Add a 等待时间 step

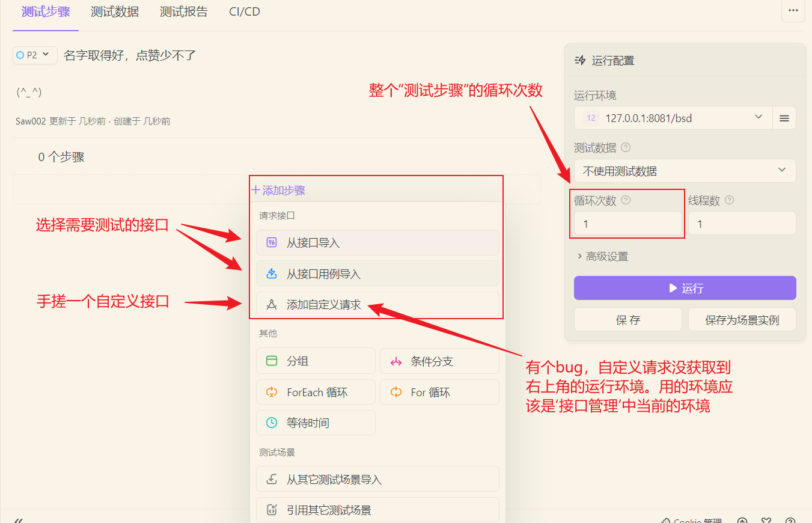coord(316,423)
